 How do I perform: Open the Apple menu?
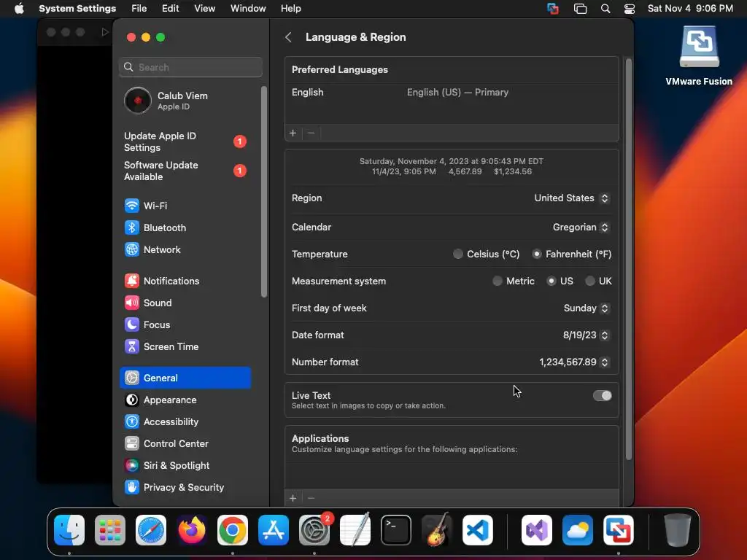(19, 9)
